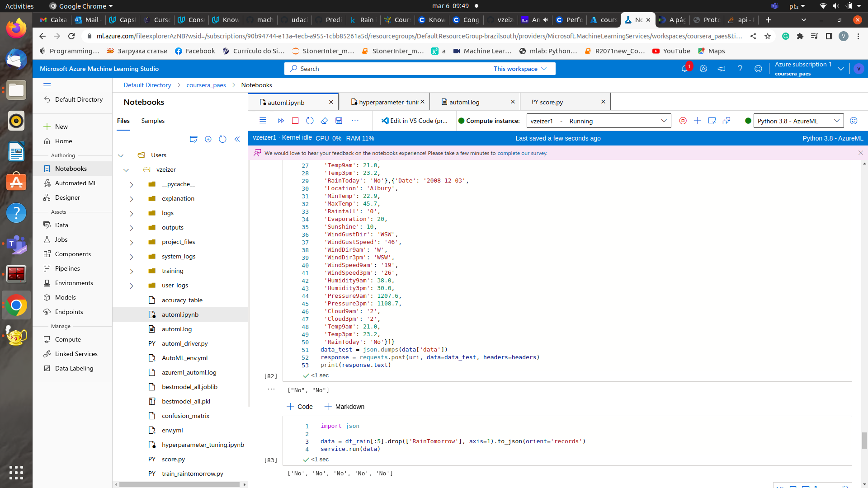The height and width of the screenshot is (488, 868).
Task: Collapse the vzeizer folder
Action: point(126,170)
